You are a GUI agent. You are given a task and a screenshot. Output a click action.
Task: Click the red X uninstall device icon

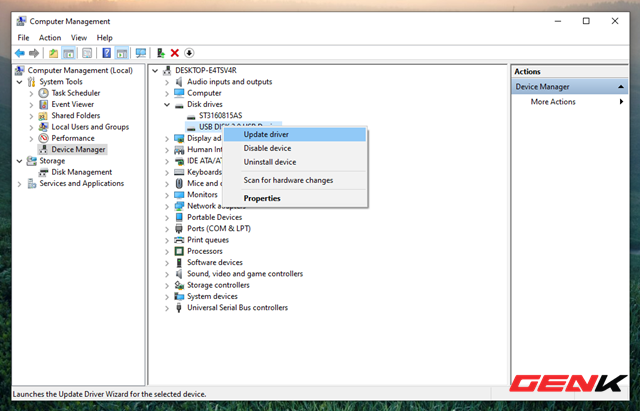click(175, 53)
